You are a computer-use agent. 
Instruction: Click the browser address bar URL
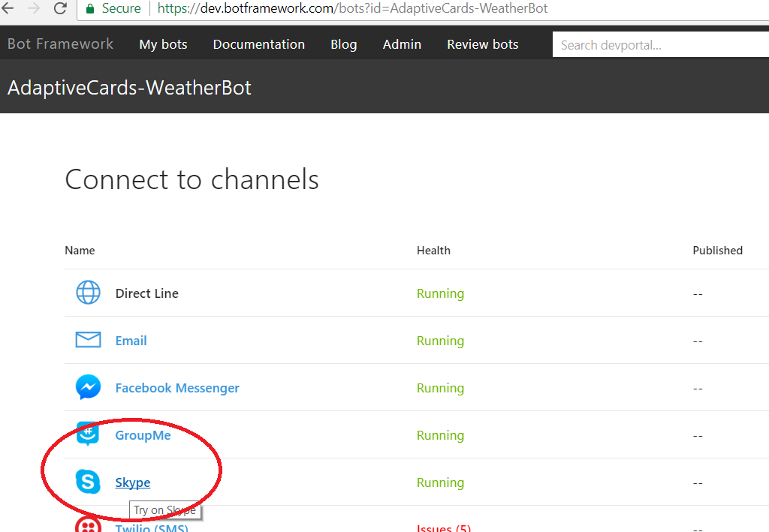click(x=352, y=8)
